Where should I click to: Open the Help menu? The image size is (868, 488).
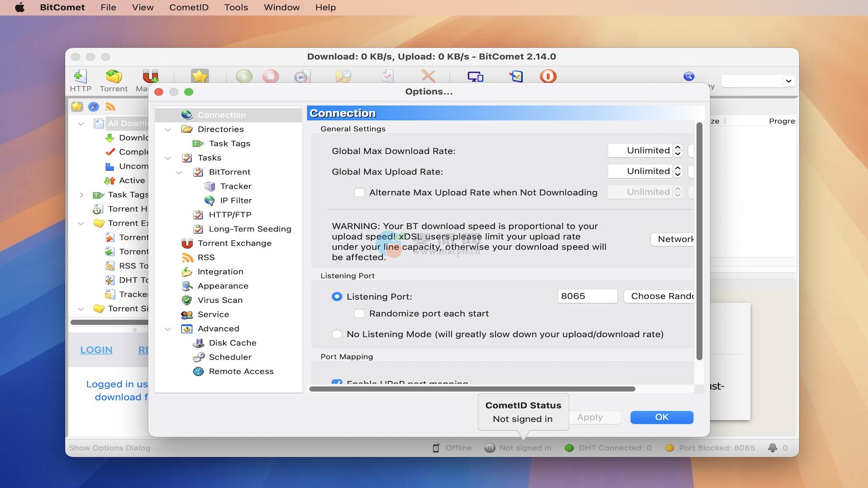(325, 7)
